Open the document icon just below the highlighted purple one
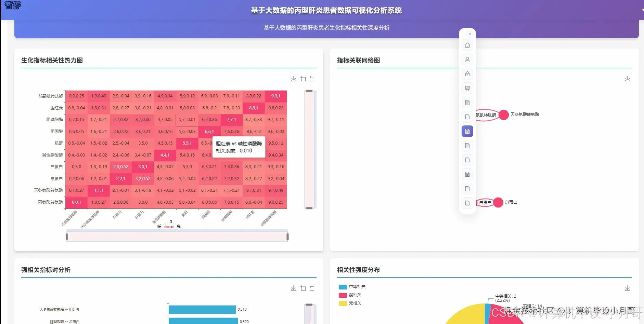The image size is (644, 324). tap(467, 146)
